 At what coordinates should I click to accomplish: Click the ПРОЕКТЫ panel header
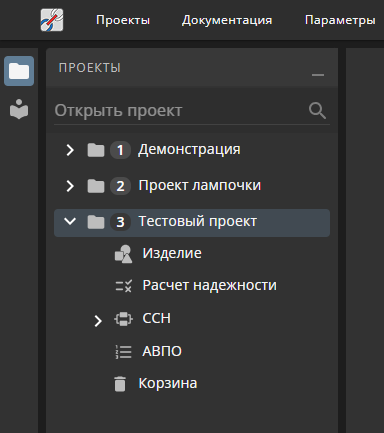coord(192,68)
